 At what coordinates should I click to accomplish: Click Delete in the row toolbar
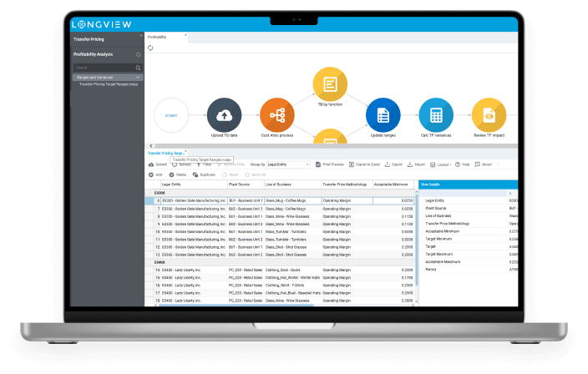177,174
